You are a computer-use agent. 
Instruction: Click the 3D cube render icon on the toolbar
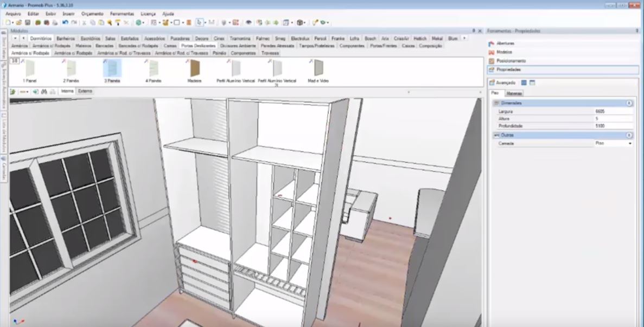[299, 22]
